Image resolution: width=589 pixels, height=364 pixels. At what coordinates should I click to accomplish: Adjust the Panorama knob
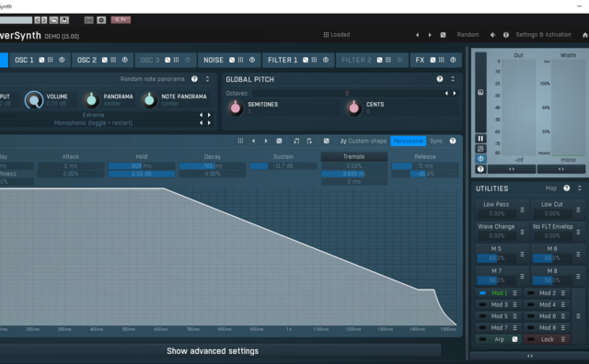click(x=91, y=100)
